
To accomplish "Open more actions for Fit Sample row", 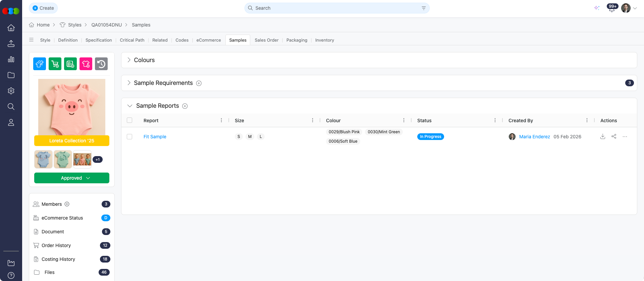I will [x=625, y=137].
